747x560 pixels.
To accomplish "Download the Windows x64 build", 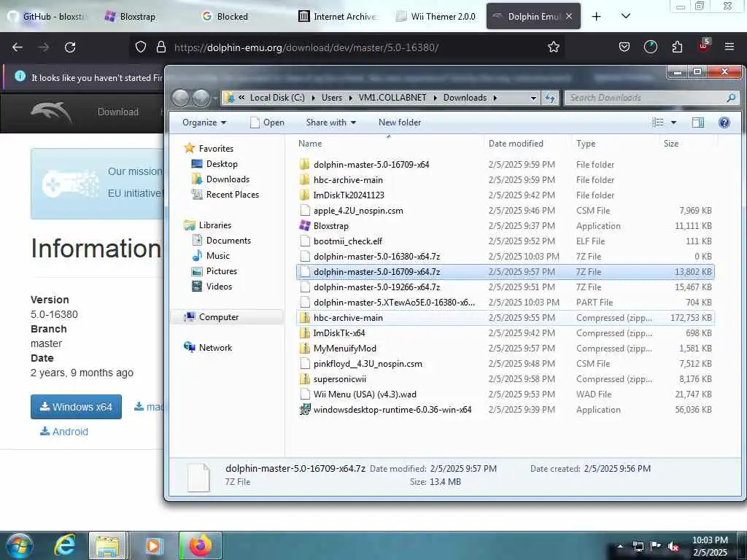I will [x=76, y=407].
